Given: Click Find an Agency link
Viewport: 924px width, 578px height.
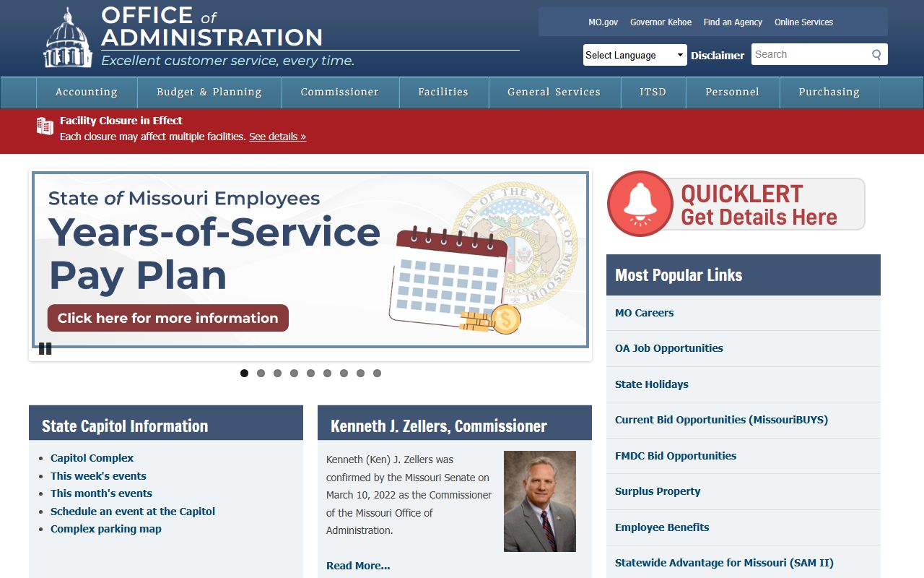Looking at the screenshot, I should tap(733, 22).
